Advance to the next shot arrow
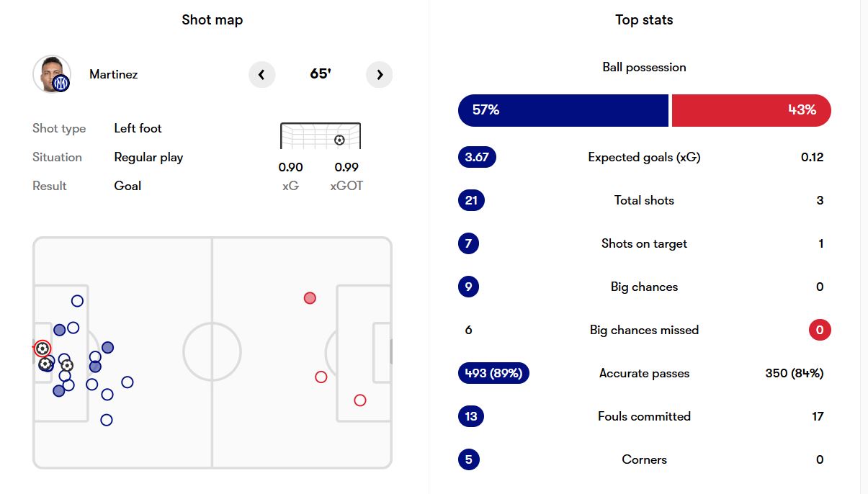The height and width of the screenshot is (494, 868). [x=380, y=74]
